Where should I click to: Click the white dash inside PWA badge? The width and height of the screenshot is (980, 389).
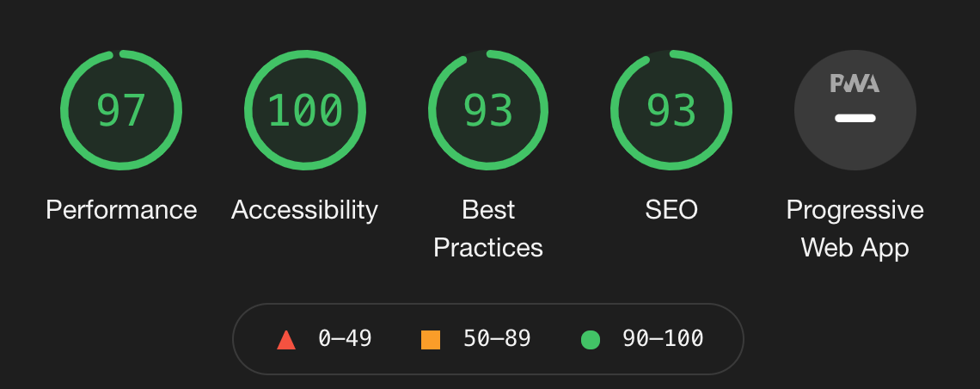tap(855, 118)
